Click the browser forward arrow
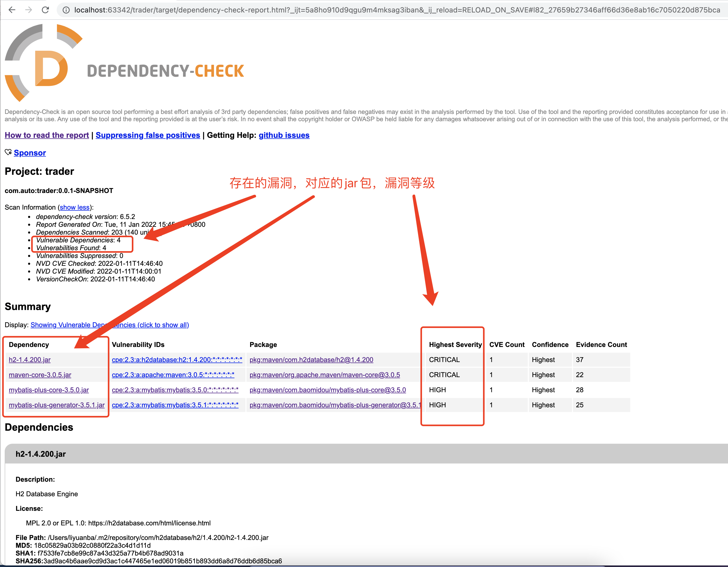Viewport: 728px width, 567px height. pyautogui.click(x=29, y=10)
